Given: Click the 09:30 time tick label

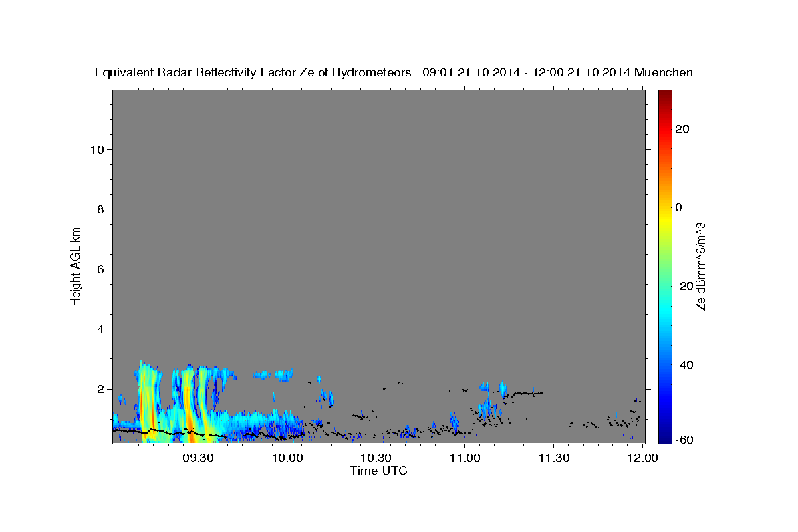Looking at the screenshot, I should 199,458.
